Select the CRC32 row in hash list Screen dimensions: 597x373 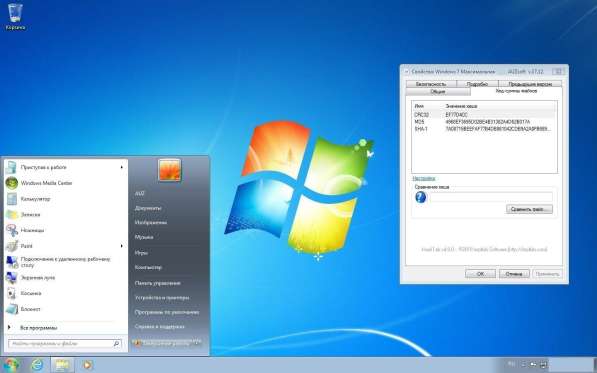point(484,115)
